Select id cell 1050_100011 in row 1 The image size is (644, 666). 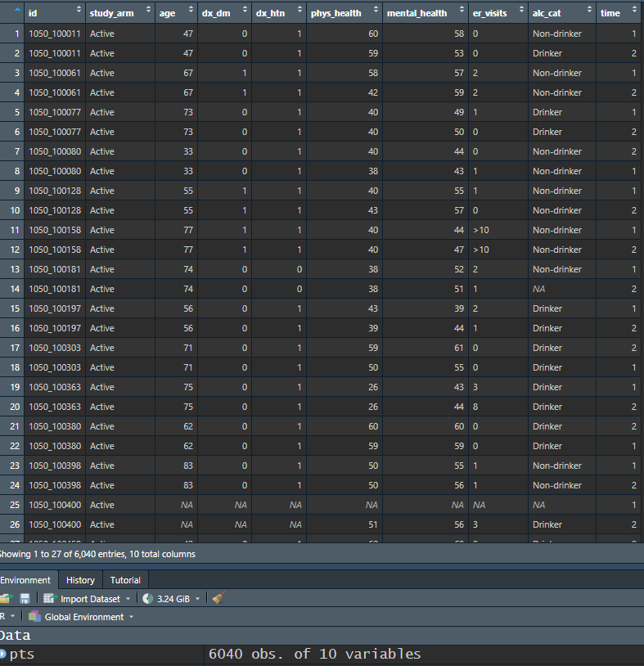(54, 34)
